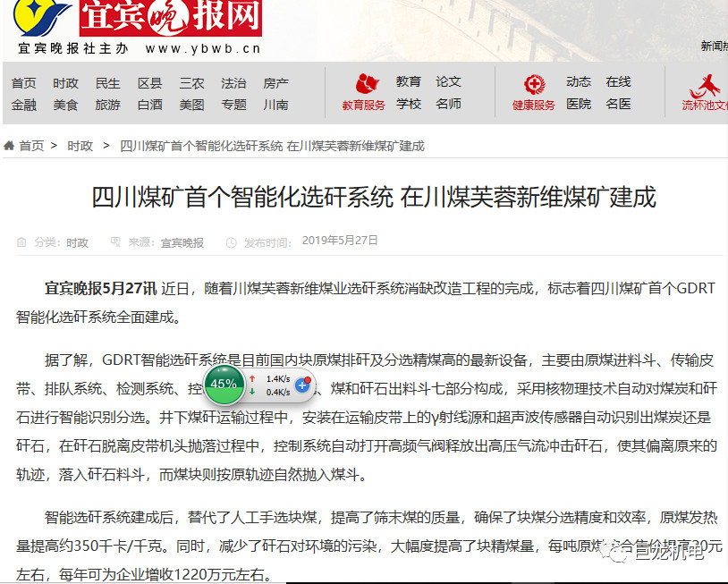728x584 pixels.
Task: Open the 教育服务 red icon
Action: click(368, 83)
